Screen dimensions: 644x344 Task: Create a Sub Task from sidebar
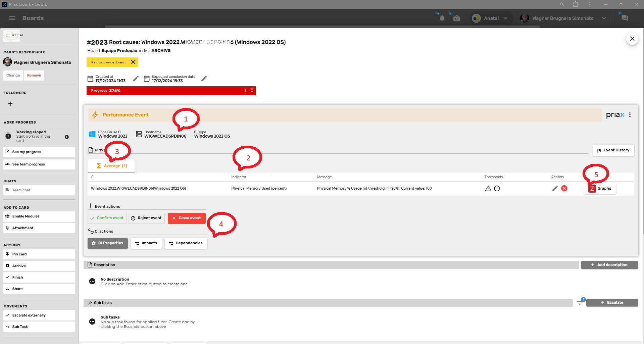39,327
